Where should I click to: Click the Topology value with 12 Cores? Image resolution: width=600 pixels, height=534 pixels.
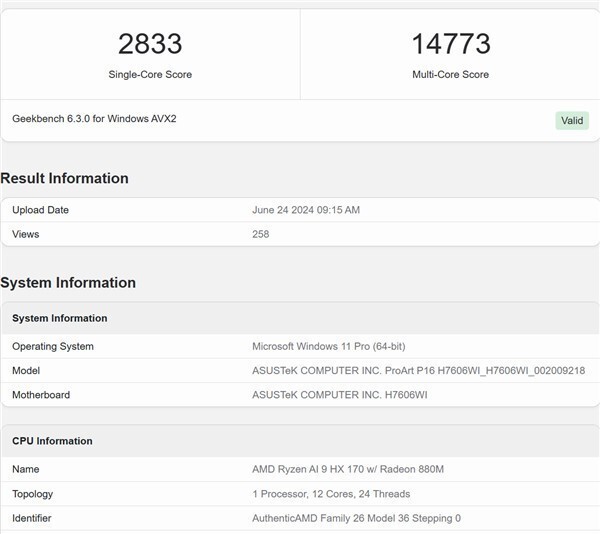331,494
